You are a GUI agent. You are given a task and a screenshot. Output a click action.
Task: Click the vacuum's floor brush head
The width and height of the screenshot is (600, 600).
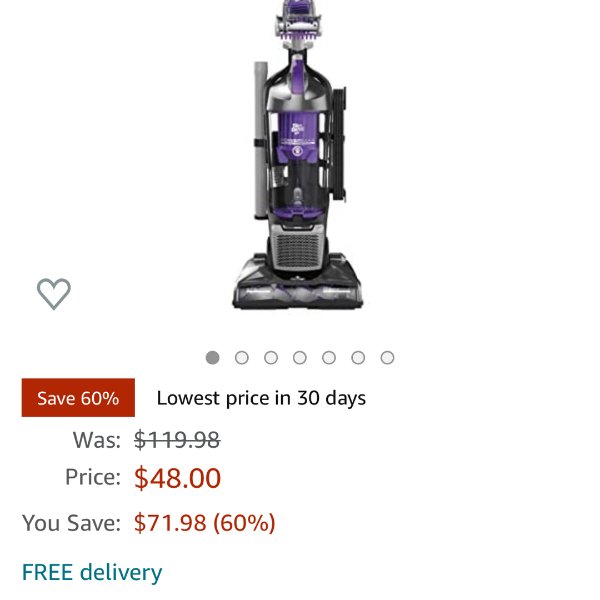298,281
